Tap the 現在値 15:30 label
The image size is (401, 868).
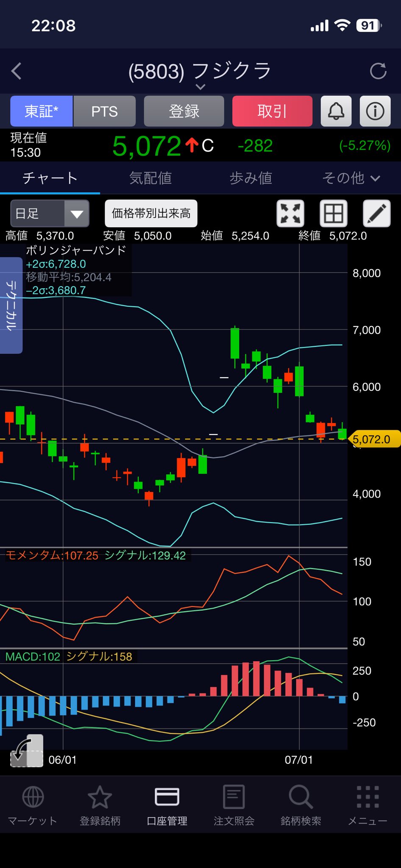[x=28, y=145]
